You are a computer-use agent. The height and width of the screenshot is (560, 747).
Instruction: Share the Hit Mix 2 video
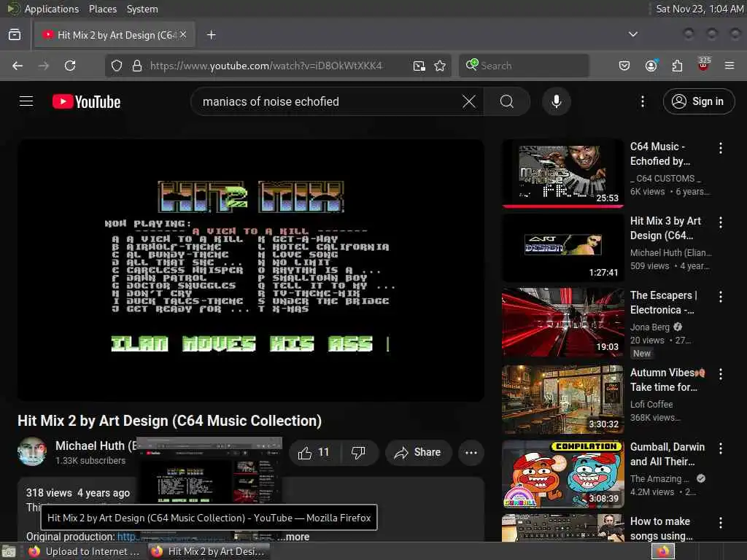pyautogui.click(x=418, y=452)
